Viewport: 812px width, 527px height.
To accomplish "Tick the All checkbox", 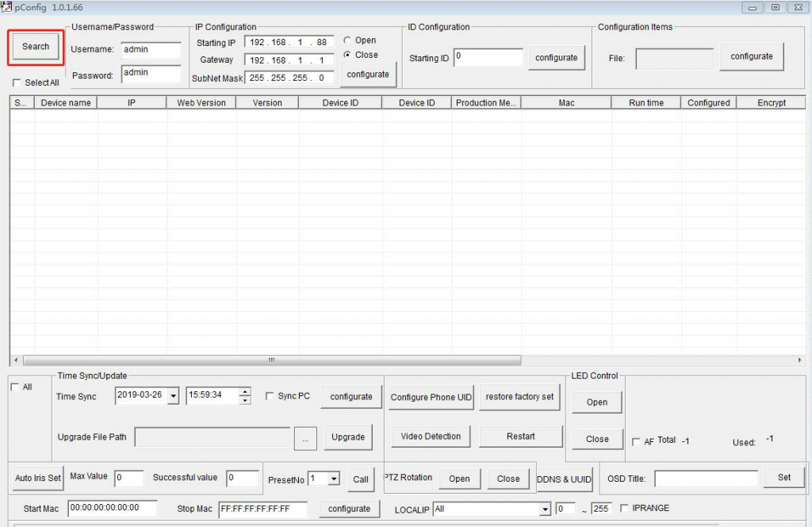I will click(x=15, y=387).
